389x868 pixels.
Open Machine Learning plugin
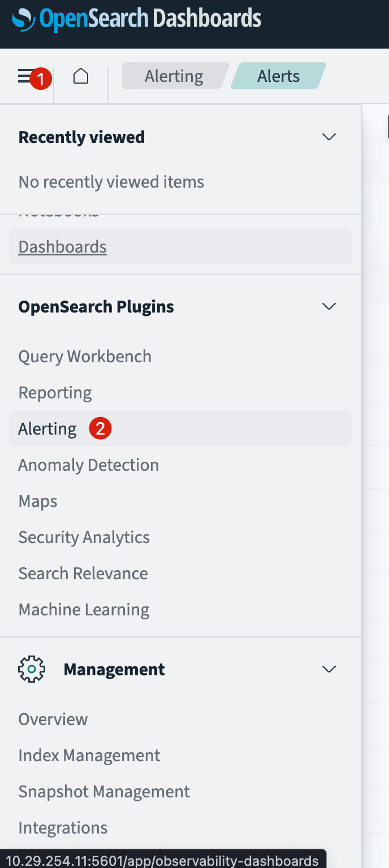[84, 610]
